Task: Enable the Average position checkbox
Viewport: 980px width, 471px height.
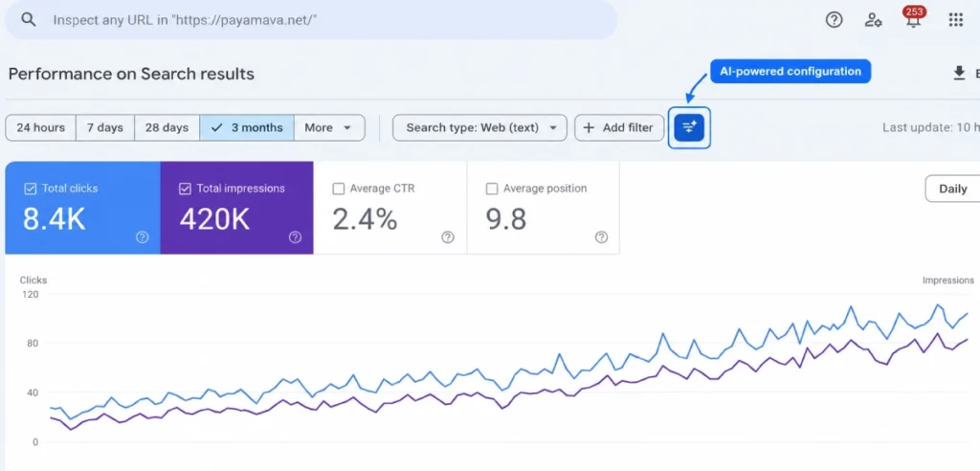Action: [x=492, y=189]
